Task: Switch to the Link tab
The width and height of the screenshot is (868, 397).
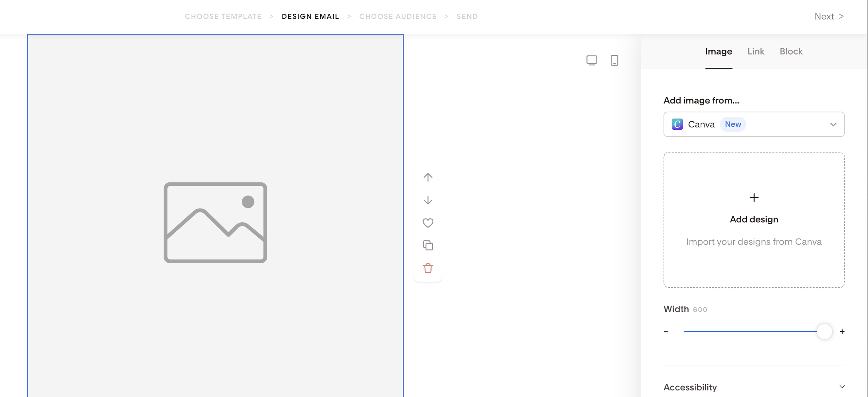Action: 756,51
